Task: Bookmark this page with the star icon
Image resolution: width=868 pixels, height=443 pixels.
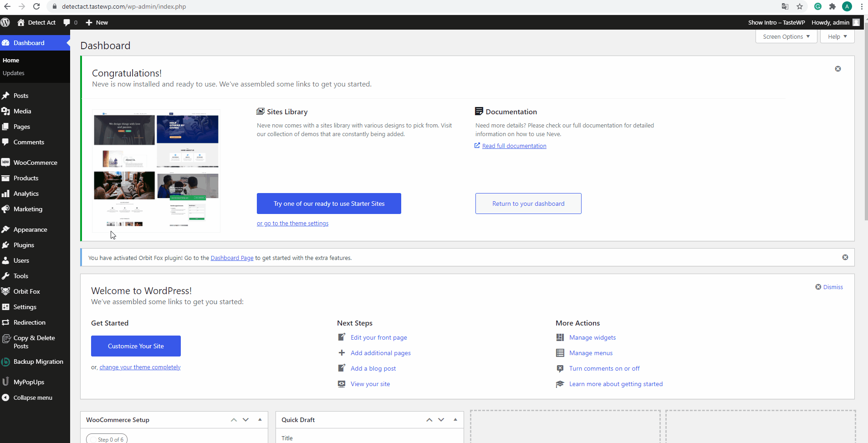Action: (800, 6)
